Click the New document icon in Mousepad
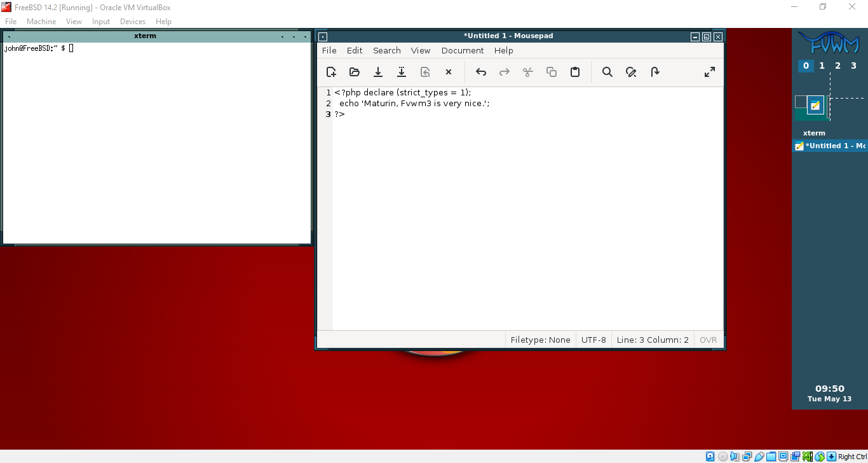 point(331,73)
